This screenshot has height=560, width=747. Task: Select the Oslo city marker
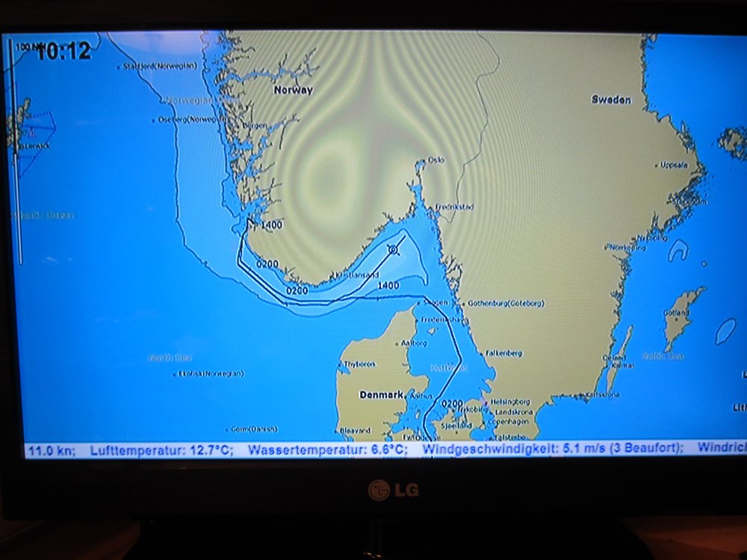(424, 161)
